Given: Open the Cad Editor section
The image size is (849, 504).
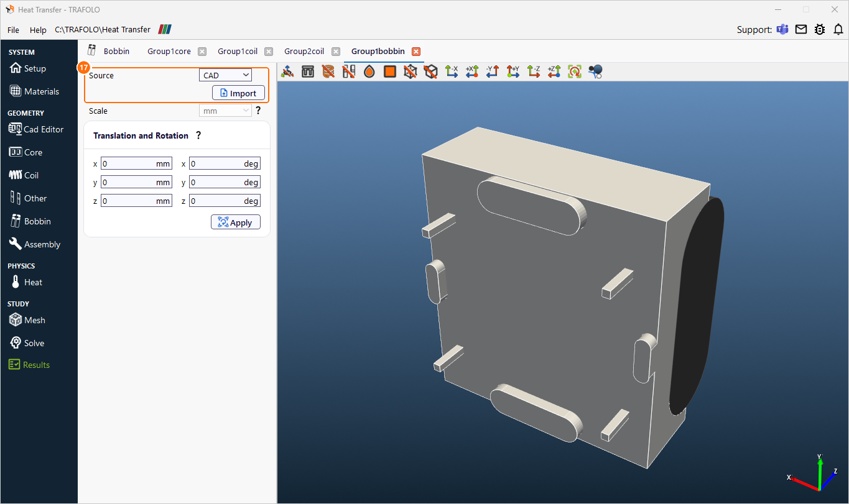Looking at the screenshot, I should click(36, 129).
